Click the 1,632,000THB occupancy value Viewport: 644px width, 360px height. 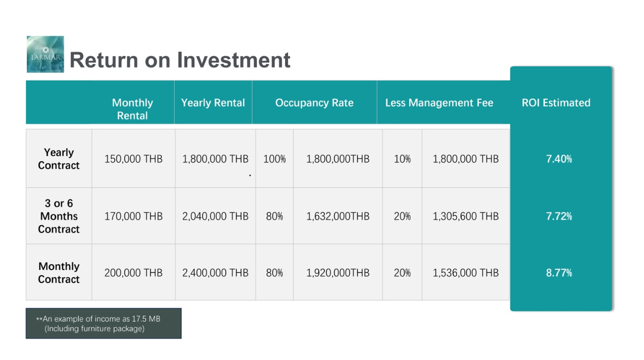click(338, 216)
